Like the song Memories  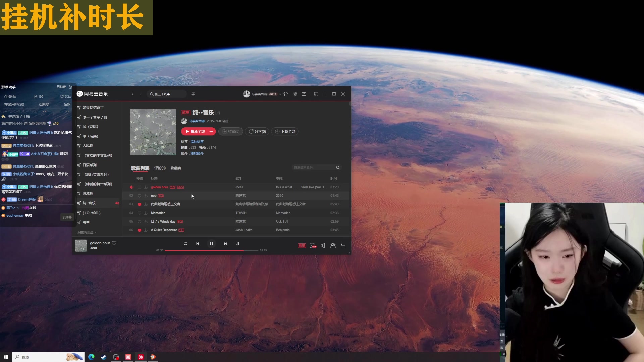tap(139, 213)
